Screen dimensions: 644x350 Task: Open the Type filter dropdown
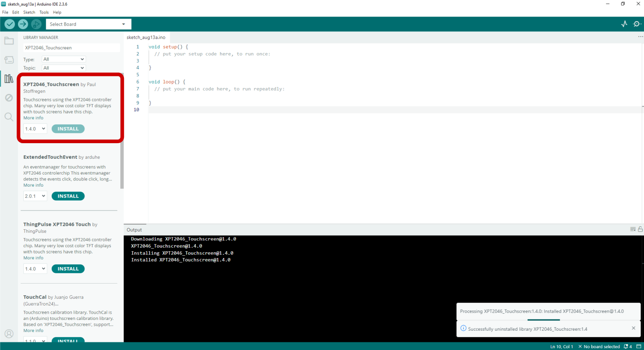(63, 59)
